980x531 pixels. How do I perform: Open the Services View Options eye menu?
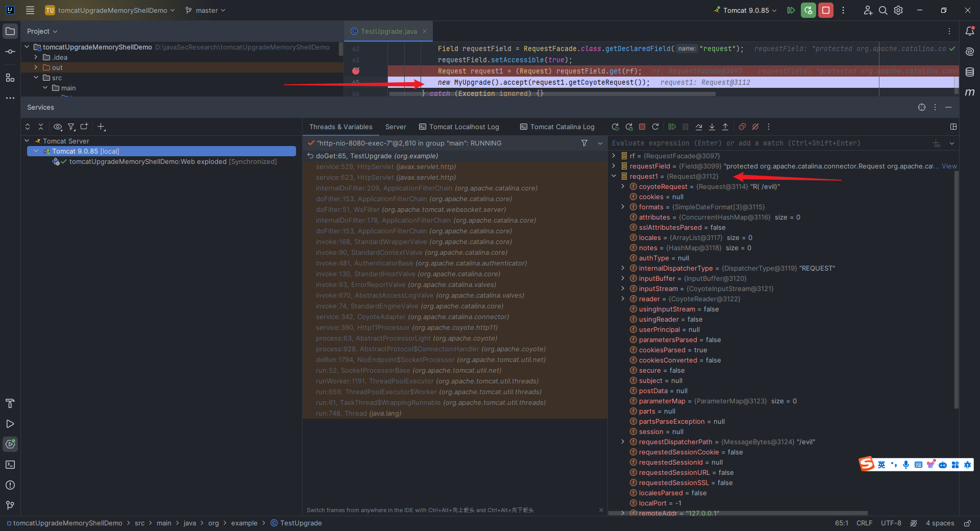coord(58,127)
